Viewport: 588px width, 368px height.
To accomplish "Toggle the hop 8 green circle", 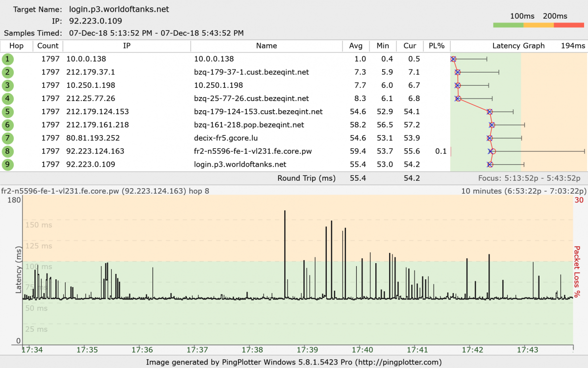I will [x=8, y=151].
